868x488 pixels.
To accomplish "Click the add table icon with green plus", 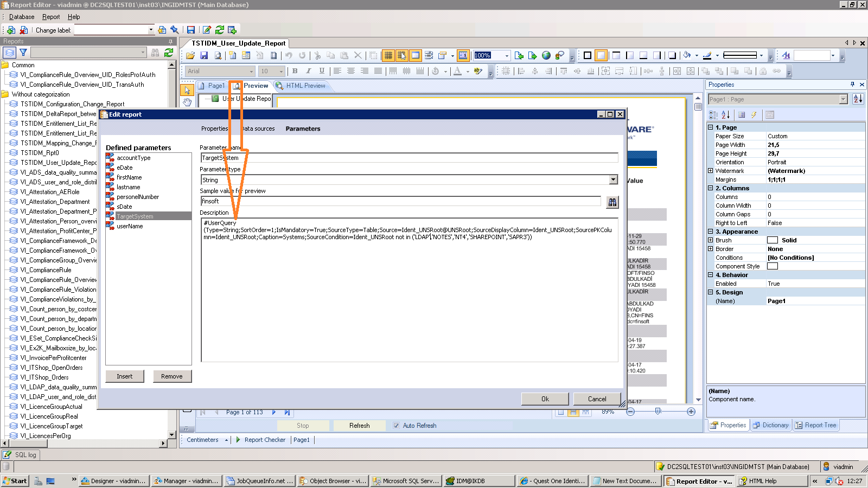I will pos(232,30).
